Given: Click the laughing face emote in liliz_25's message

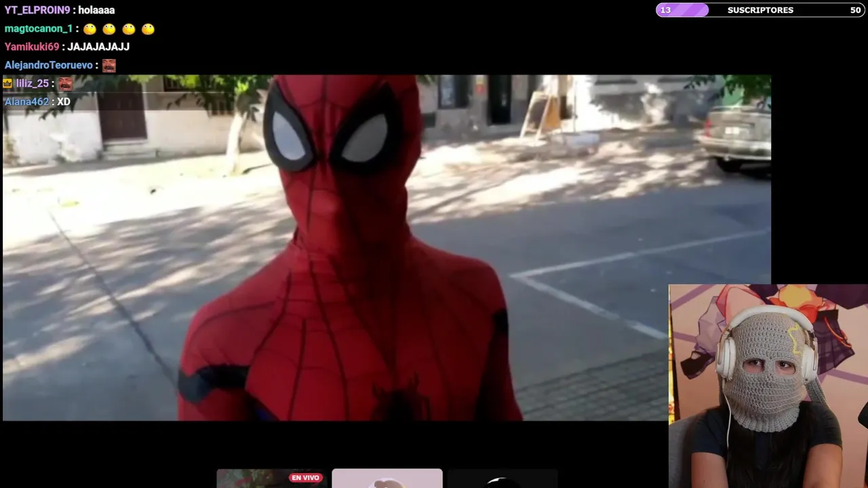Looking at the screenshot, I should click(x=65, y=84).
